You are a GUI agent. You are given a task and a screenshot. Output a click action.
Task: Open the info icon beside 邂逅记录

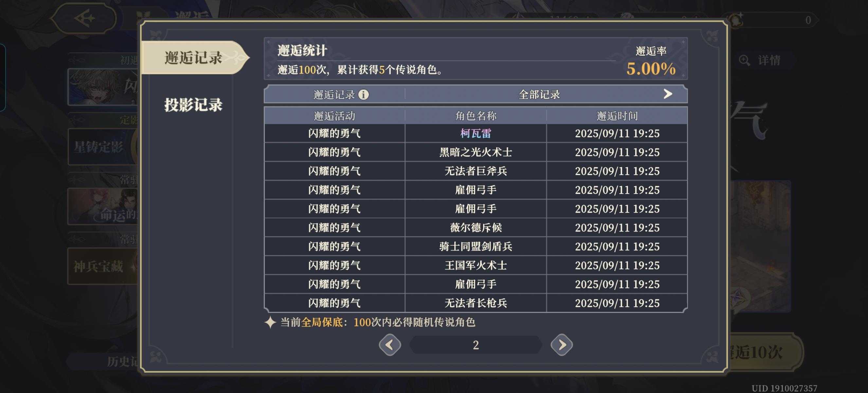click(363, 94)
